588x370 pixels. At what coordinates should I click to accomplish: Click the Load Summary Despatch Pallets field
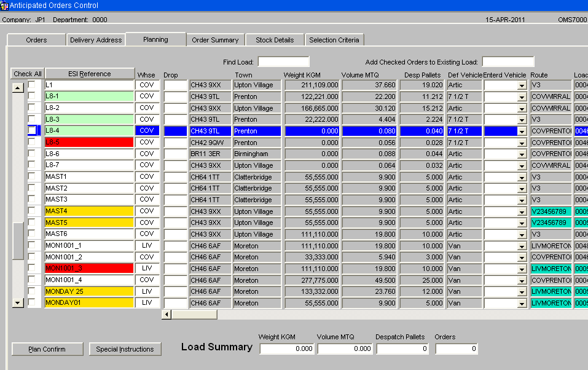click(402, 348)
